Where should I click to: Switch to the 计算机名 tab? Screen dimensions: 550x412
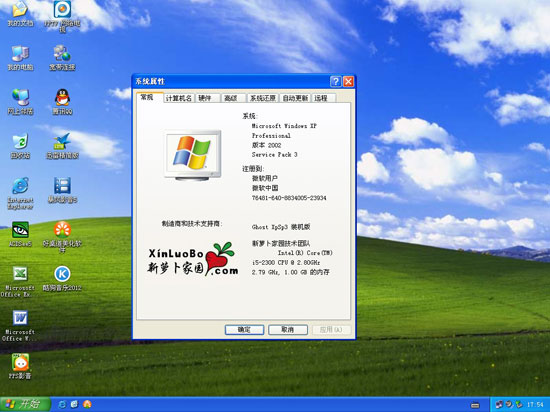179,98
